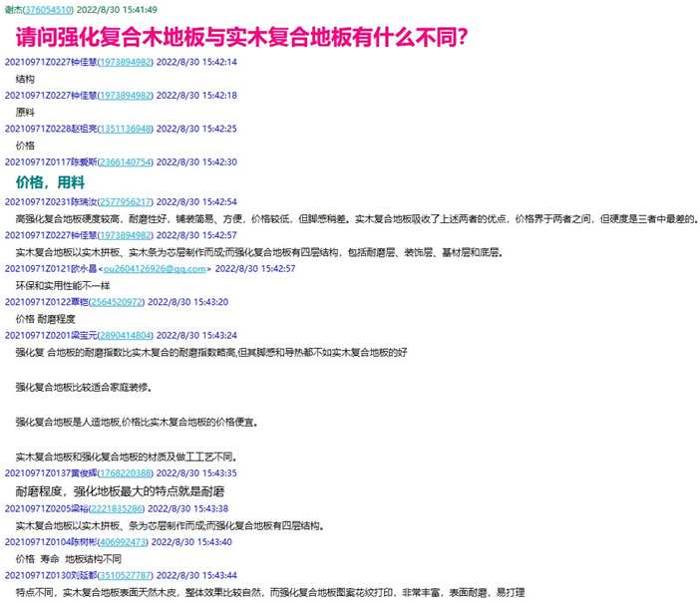Viewport: 700px width, 603px height.
Task: Click the reply 耐磨程度，强化地板最大的特点就是耐磨
Action: 120,491
